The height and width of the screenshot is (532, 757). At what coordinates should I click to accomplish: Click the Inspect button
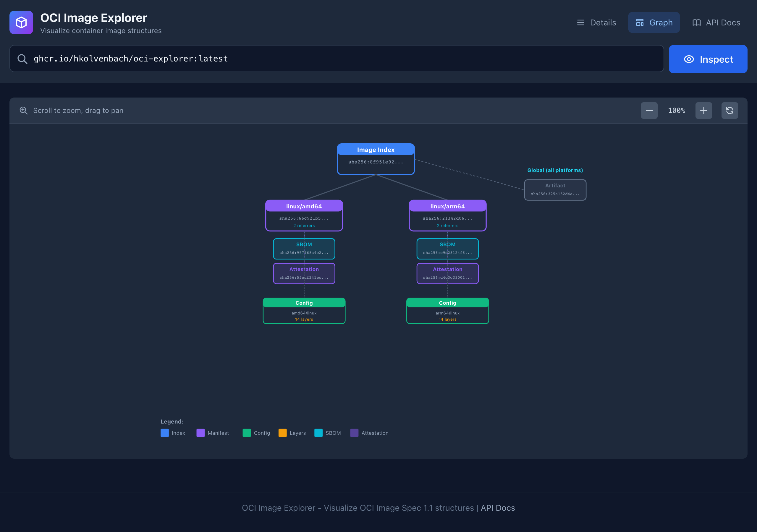[x=708, y=59]
